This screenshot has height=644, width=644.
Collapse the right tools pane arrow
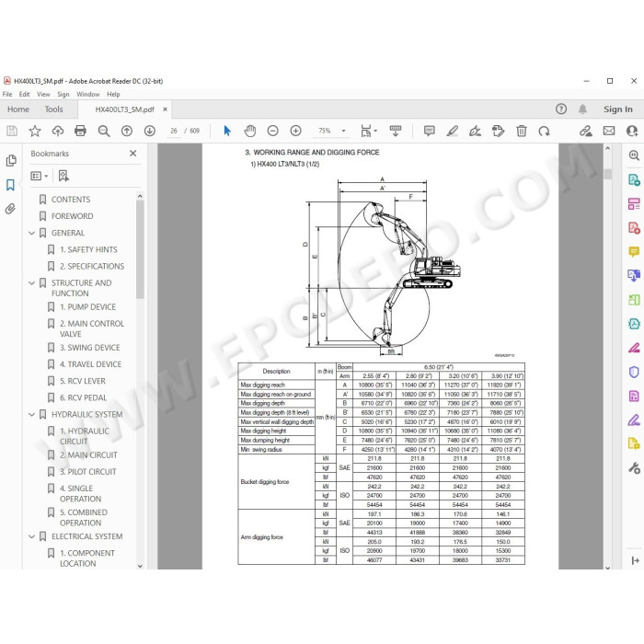[635, 560]
